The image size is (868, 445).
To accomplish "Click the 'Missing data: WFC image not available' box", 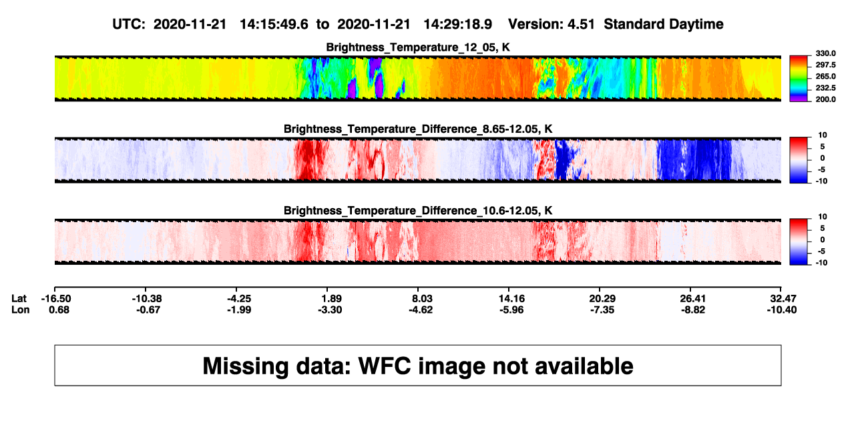I will (x=418, y=365).
